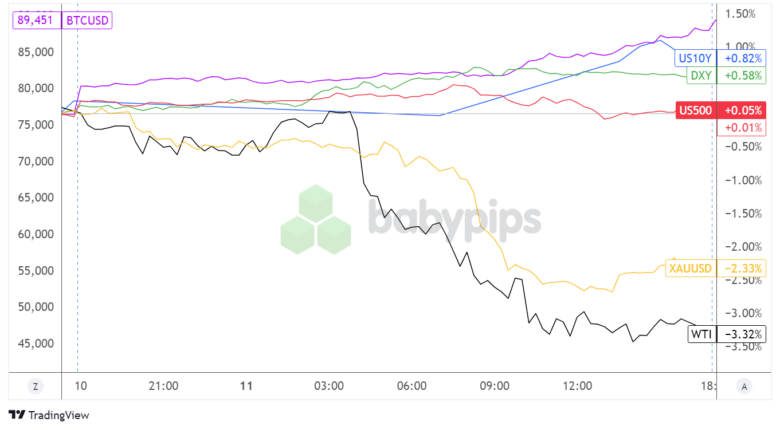Click the 21:00 time axis label
This screenshot has height=430, width=780.
(163, 386)
